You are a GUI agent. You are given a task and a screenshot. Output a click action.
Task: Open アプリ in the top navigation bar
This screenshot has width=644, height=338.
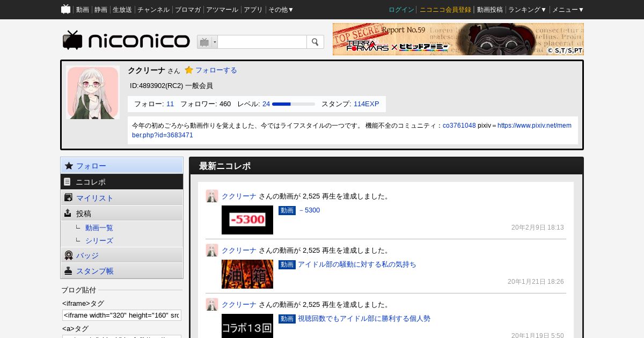click(x=253, y=10)
